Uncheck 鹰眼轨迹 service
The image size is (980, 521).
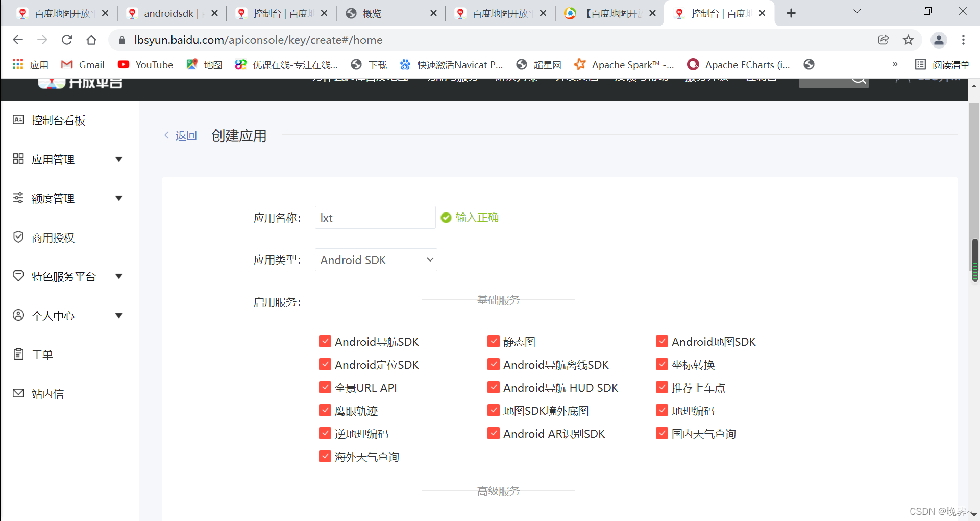tap(325, 410)
